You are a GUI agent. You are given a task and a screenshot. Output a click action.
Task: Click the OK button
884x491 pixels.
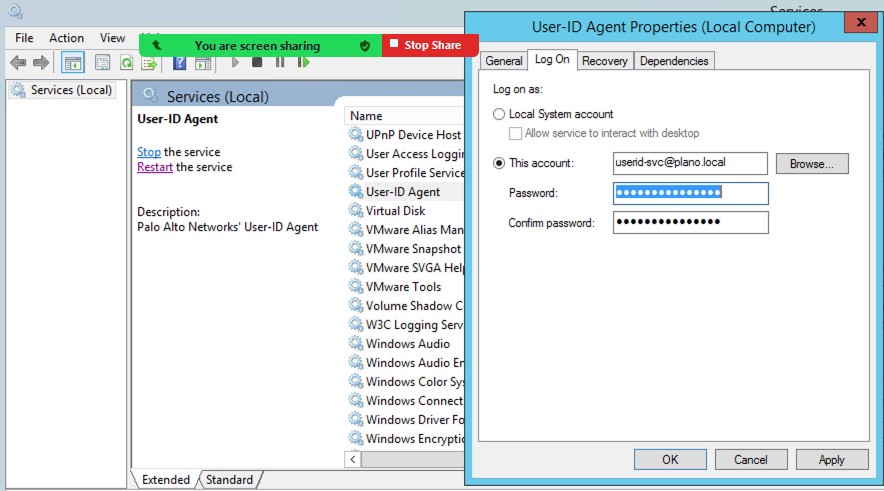[670, 459]
